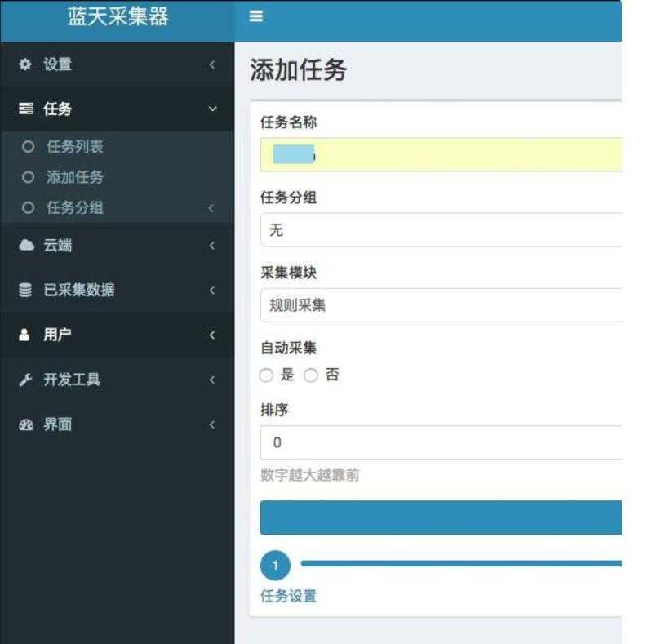Click the 蓝天采集器 logo title
This screenshot has width=648, height=644.
[x=118, y=17]
